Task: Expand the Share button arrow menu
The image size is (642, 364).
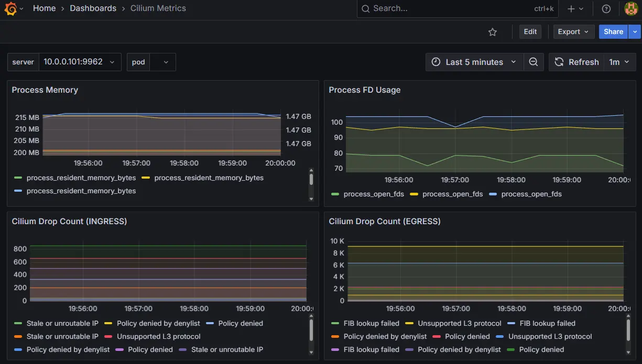Action: click(635, 32)
